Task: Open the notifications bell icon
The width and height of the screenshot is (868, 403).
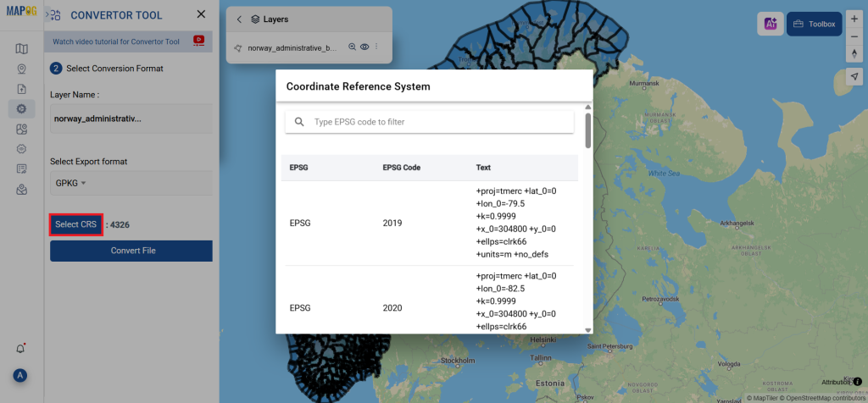Action: click(x=21, y=349)
